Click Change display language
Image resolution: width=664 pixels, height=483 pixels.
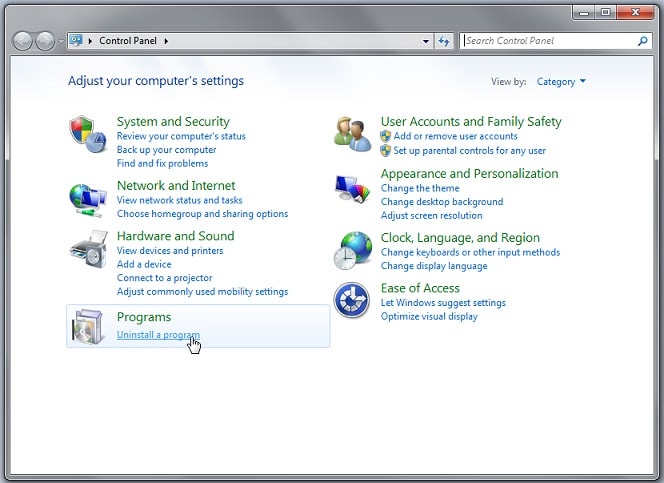pos(434,266)
